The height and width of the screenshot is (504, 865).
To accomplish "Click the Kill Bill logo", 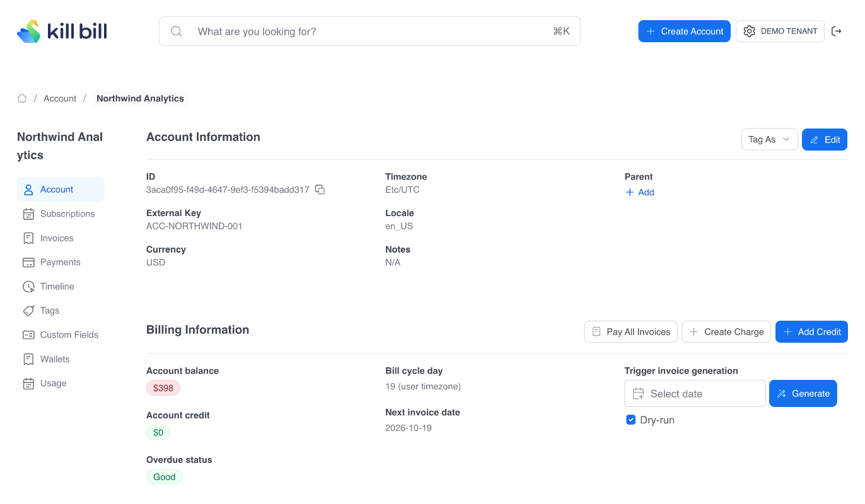I will (62, 31).
